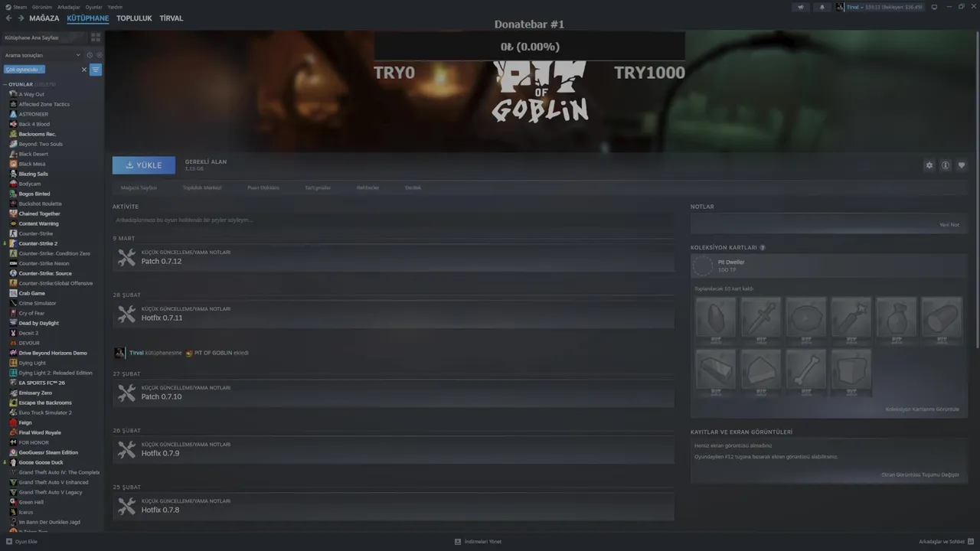Open the Rehberler link
This screenshot has width=980, height=551.
(x=367, y=187)
